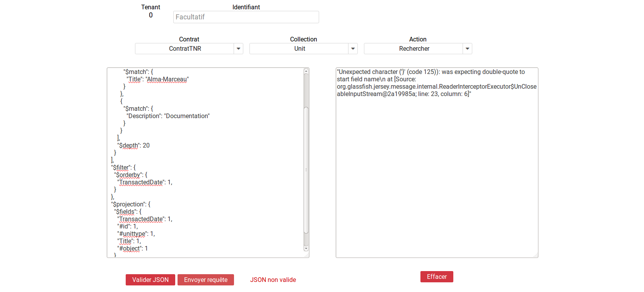Place cursor on the "$depth": 20 line
This screenshot has height=292, width=644.
click(x=134, y=146)
